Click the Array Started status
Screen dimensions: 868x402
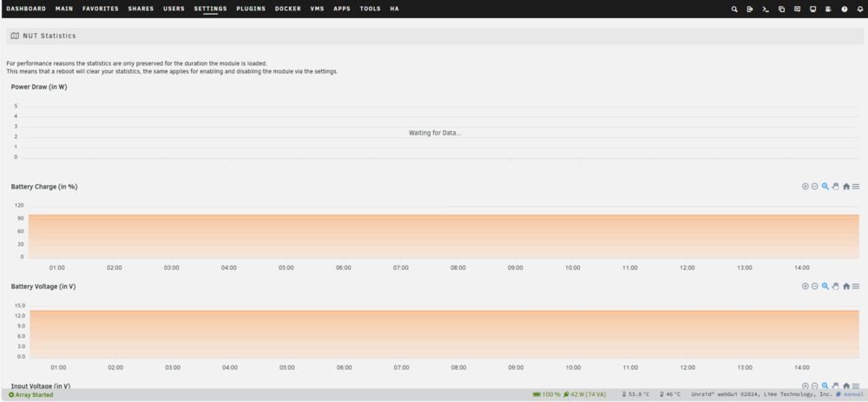pyautogui.click(x=31, y=395)
